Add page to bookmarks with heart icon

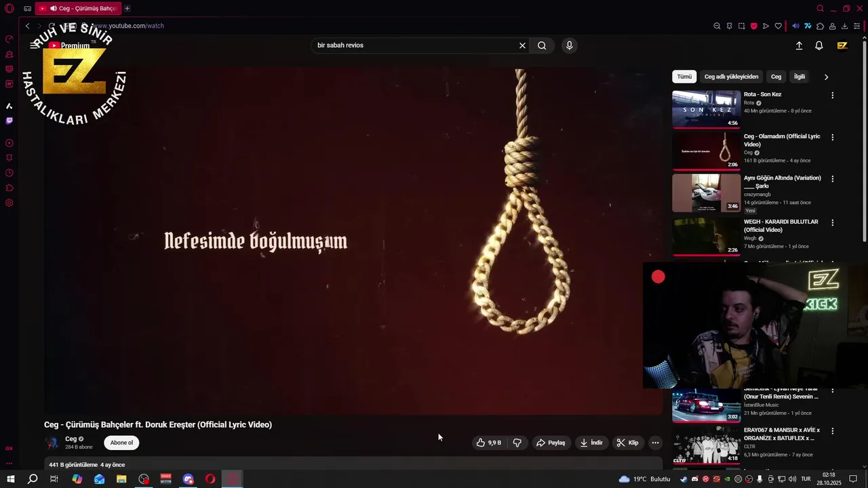click(x=778, y=26)
